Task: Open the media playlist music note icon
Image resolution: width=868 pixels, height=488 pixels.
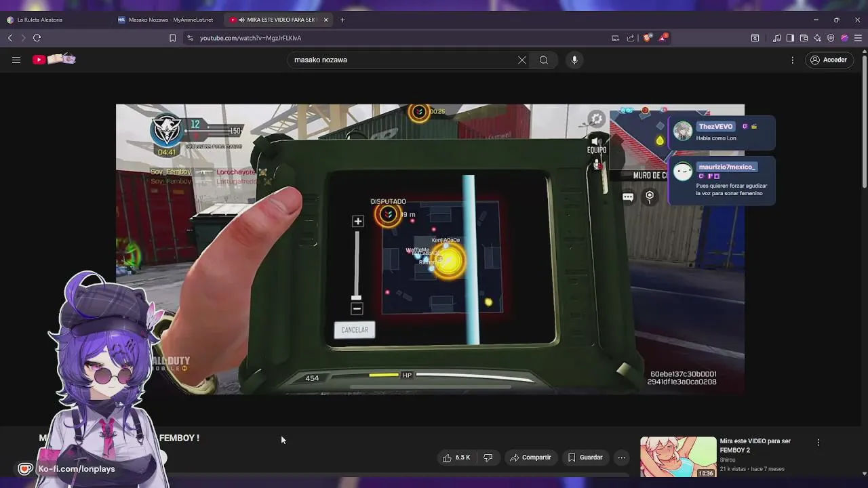Action: pyautogui.click(x=777, y=38)
